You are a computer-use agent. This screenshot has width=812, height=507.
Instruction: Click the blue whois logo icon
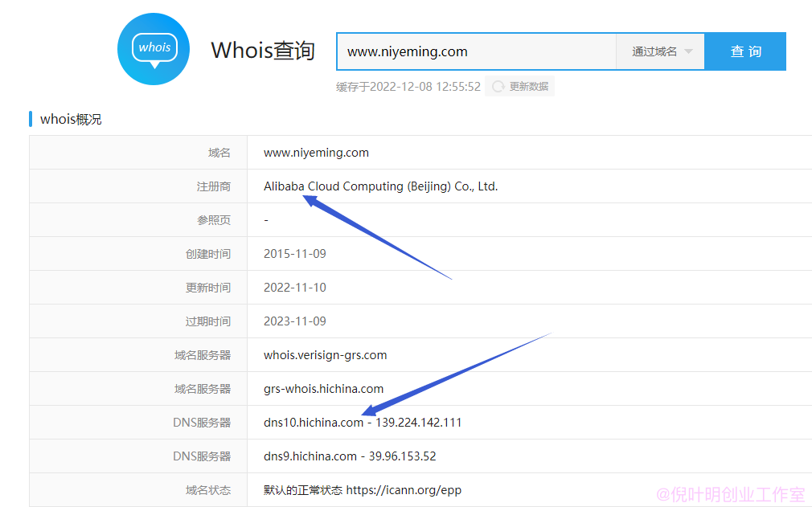[154, 49]
